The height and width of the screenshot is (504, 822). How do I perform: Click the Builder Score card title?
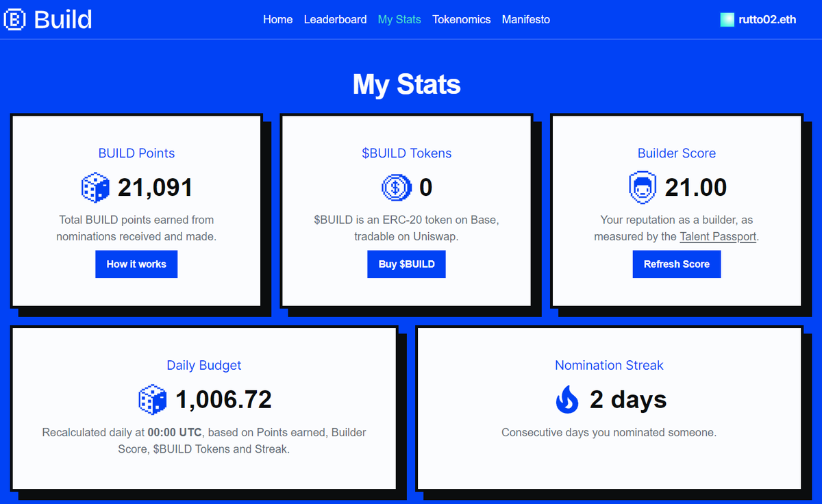[x=677, y=153]
